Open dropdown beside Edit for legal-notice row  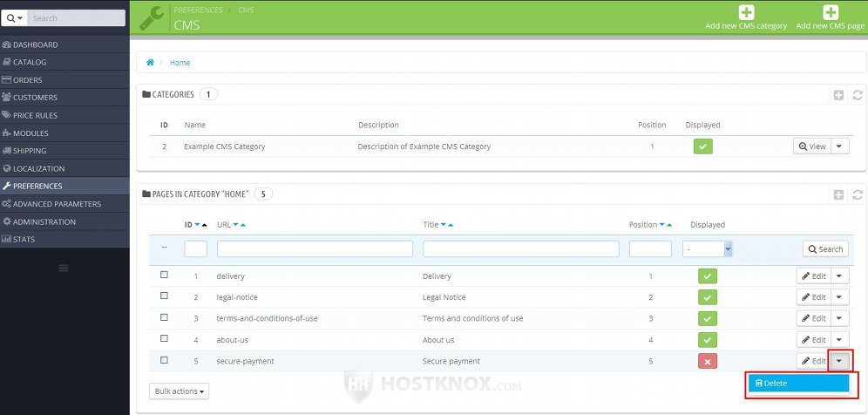(840, 297)
